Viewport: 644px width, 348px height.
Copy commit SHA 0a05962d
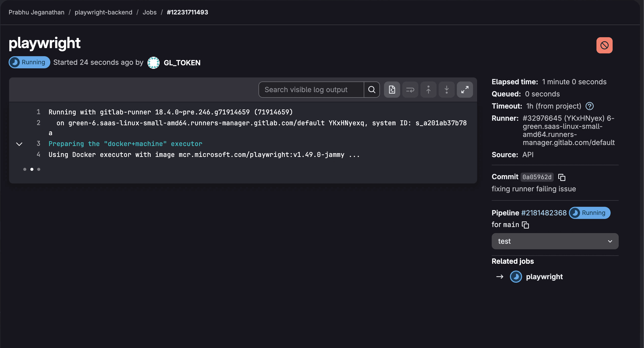point(562,177)
